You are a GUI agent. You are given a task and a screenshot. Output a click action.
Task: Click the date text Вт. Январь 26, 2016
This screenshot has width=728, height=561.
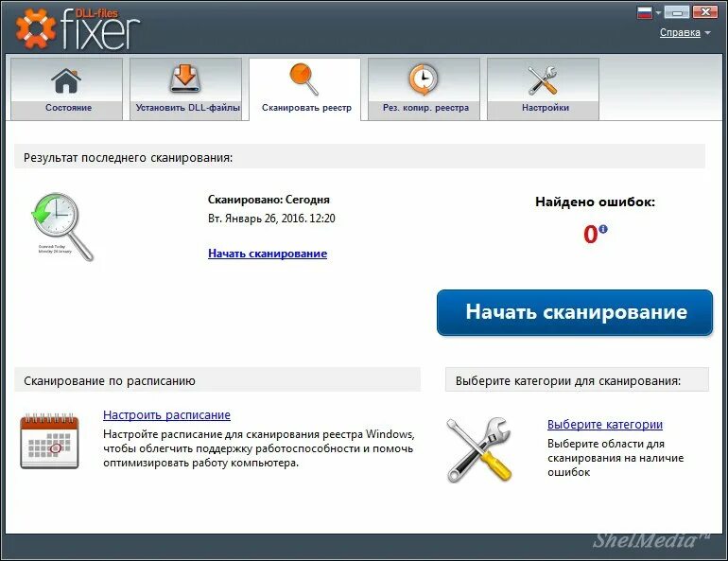pos(256,219)
